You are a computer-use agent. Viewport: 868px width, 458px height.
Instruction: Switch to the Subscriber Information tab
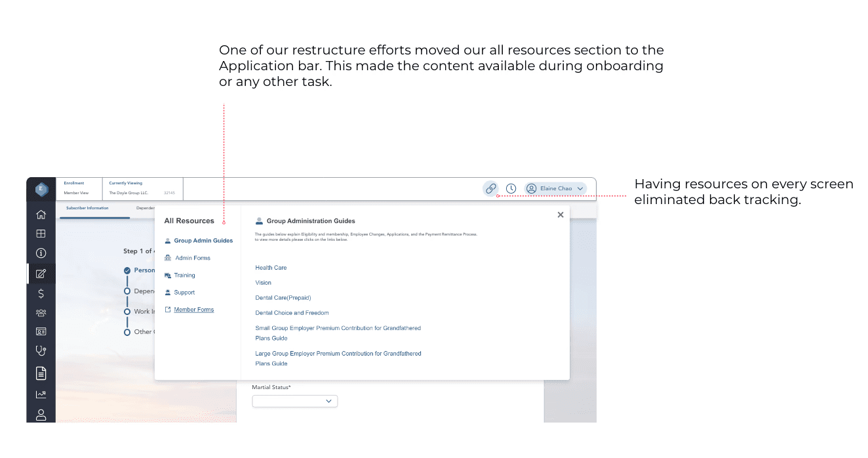(87, 208)
